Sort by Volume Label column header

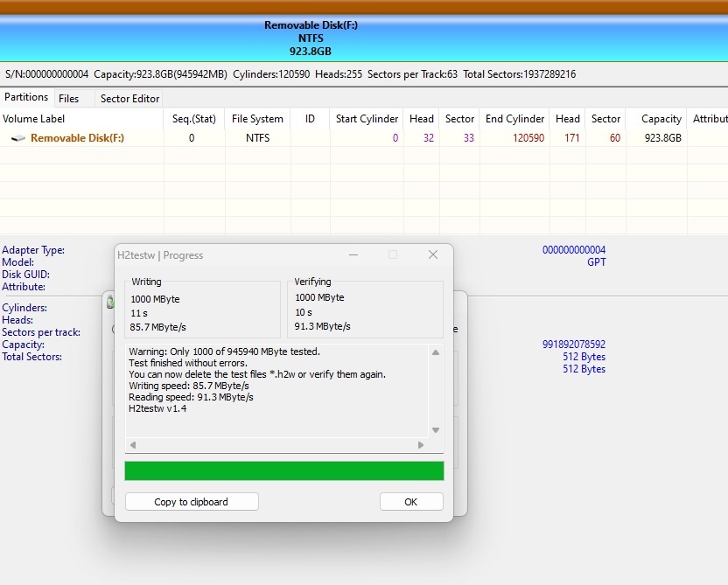34,119
